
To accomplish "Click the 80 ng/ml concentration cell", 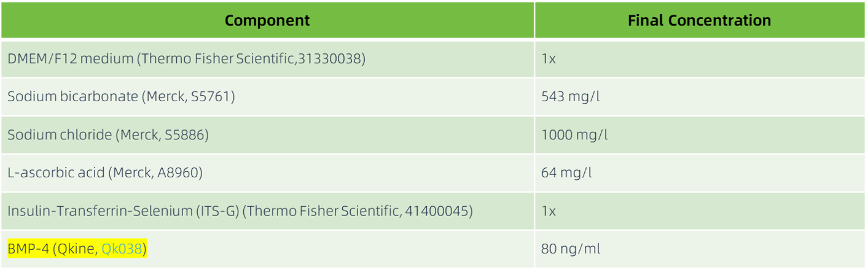I will click(x=571, y=250).
